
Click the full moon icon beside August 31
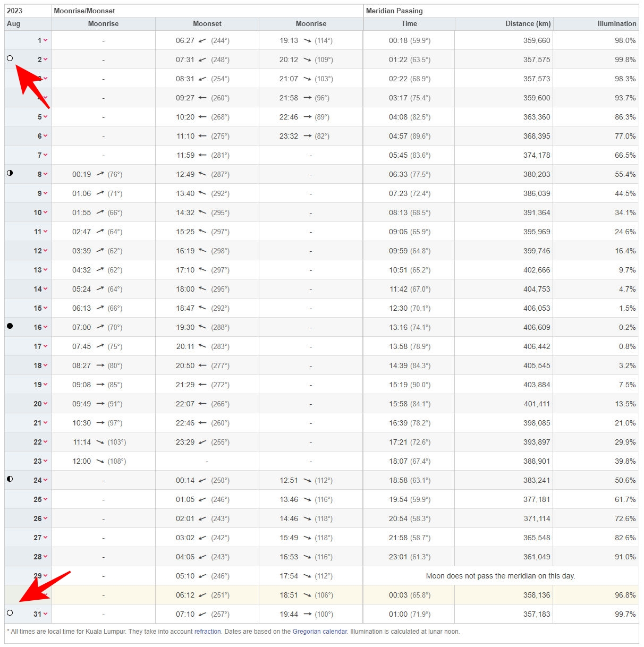pos(10,613)
